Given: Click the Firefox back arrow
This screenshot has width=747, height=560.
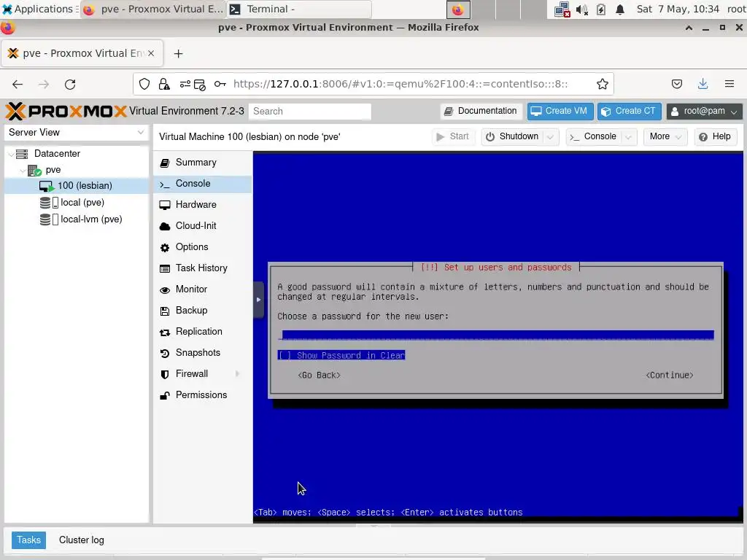Looking at the screenshot, I should coord(18,85).
